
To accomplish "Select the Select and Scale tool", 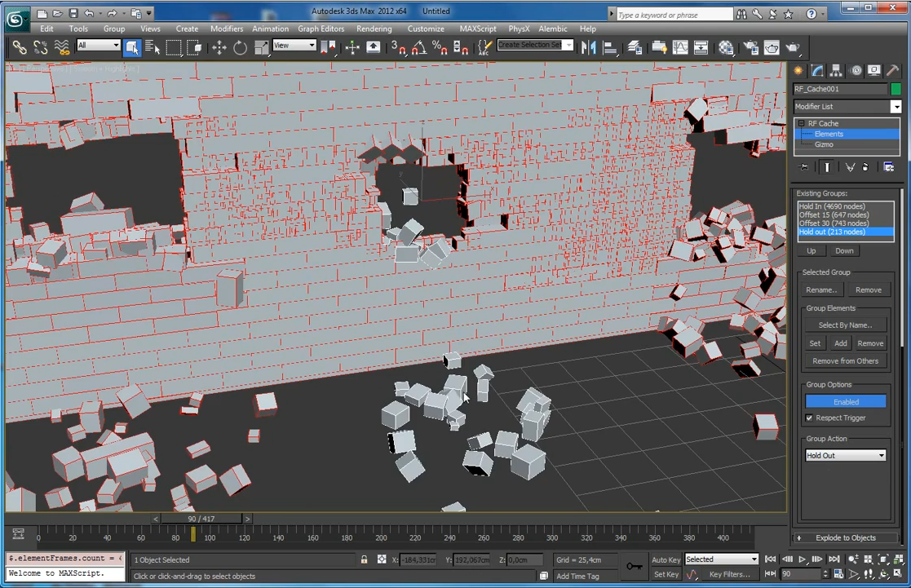I will (x=261, y=47).
